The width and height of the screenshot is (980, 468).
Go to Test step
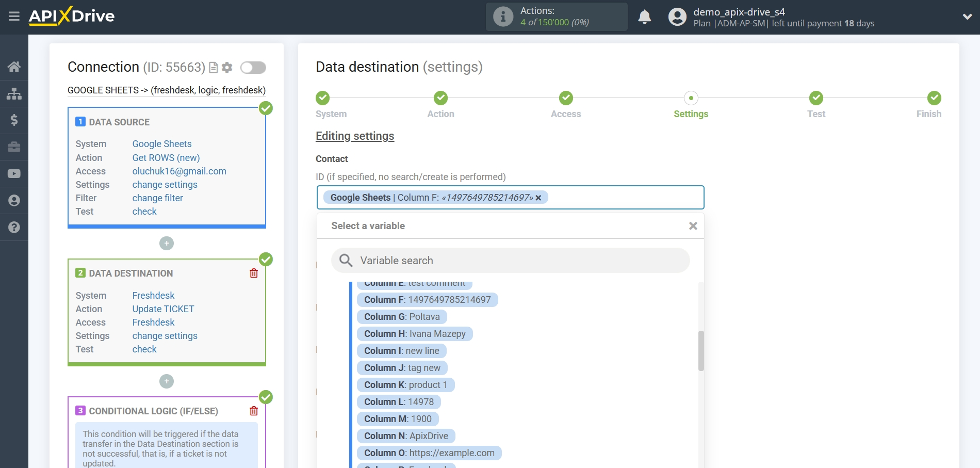[816, 98]
